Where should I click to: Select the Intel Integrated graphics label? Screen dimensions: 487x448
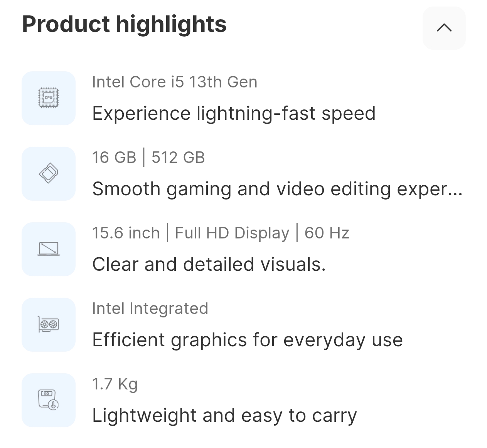tap(150, 309)
